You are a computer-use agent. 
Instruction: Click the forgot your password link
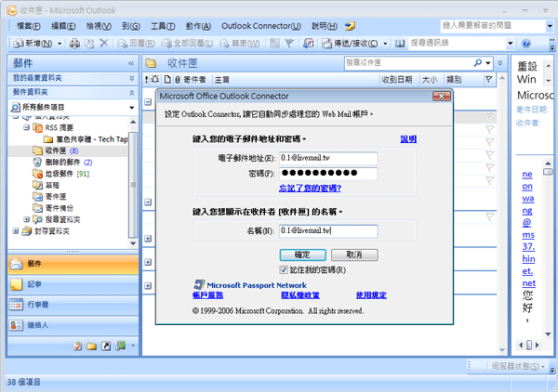[x=310, y=188]
